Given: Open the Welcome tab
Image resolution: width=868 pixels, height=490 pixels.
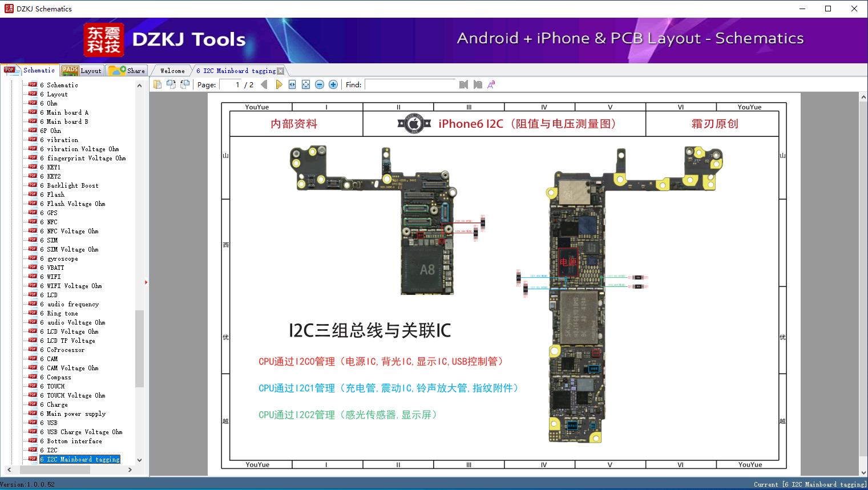Looking at the screenshot, I should 172,71.
